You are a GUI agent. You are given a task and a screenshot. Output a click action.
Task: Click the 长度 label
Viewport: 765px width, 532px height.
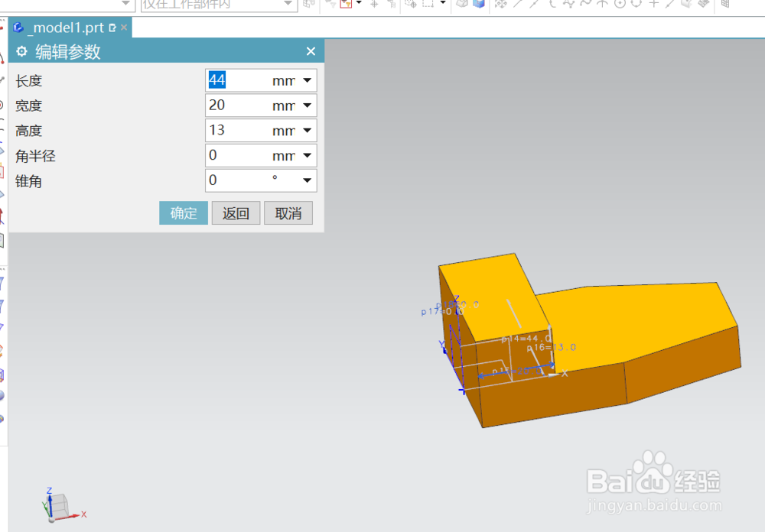pyautogui.click(x=29, y=80)
